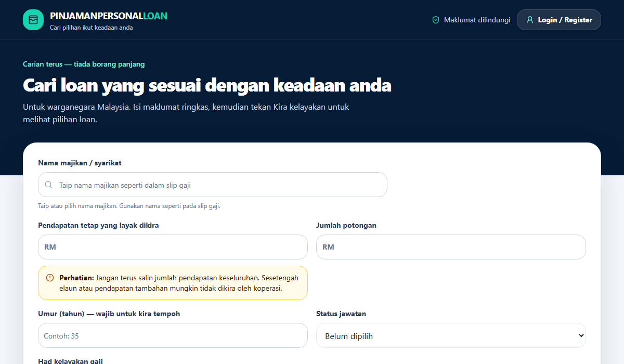Click the 'Status jawatan' label
Viewport: 624px width, 364px height.
[341, 314]
